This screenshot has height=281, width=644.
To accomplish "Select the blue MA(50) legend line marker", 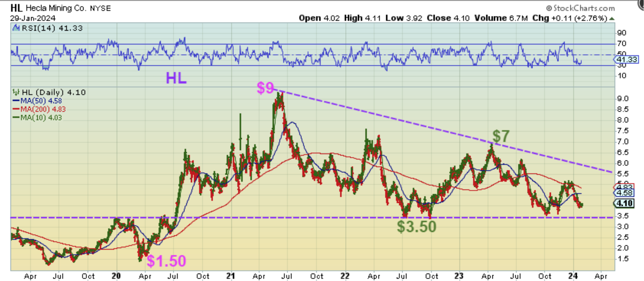I will point(16,101).
